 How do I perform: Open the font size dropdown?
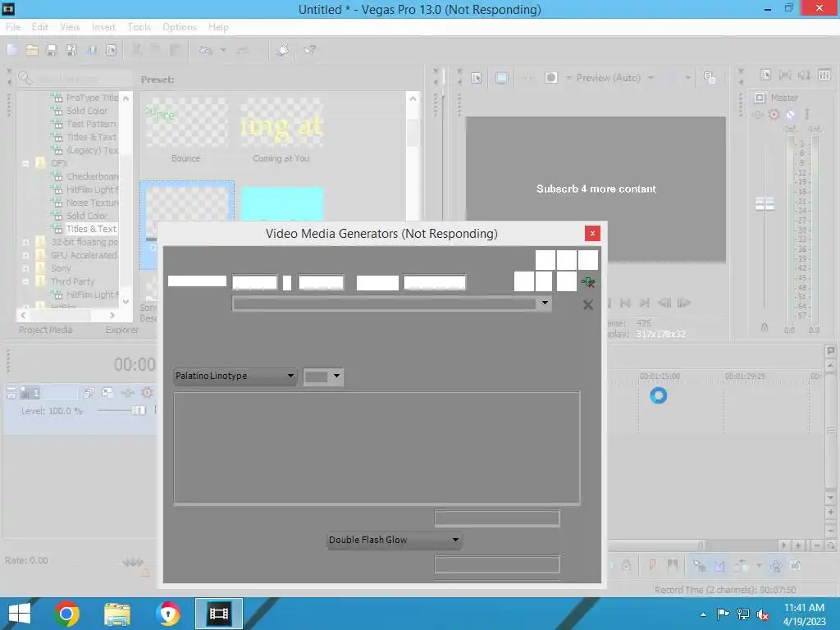coord(323,376)
